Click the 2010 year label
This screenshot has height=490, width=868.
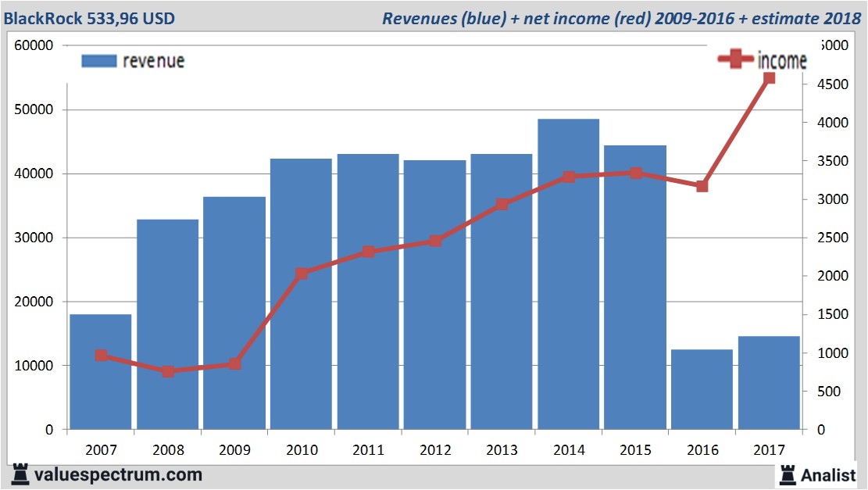[302, 449]
